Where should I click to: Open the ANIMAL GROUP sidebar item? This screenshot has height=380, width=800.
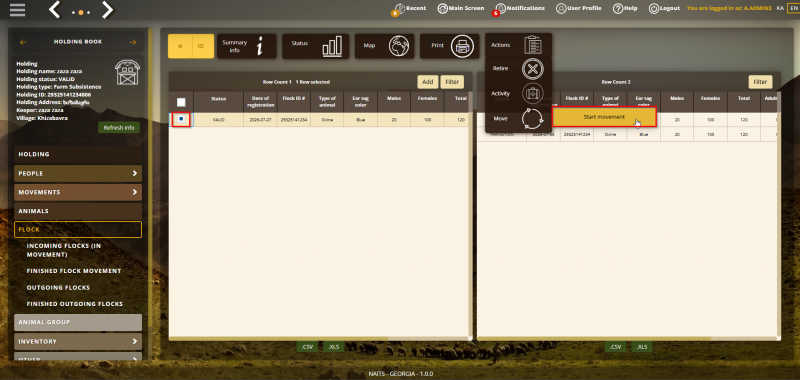click(x=78, y=322)
